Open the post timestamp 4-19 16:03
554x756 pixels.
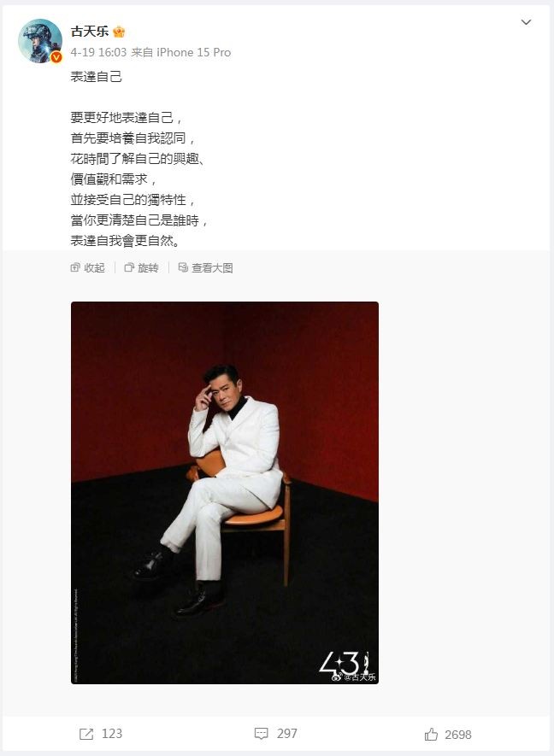point(98,52)
